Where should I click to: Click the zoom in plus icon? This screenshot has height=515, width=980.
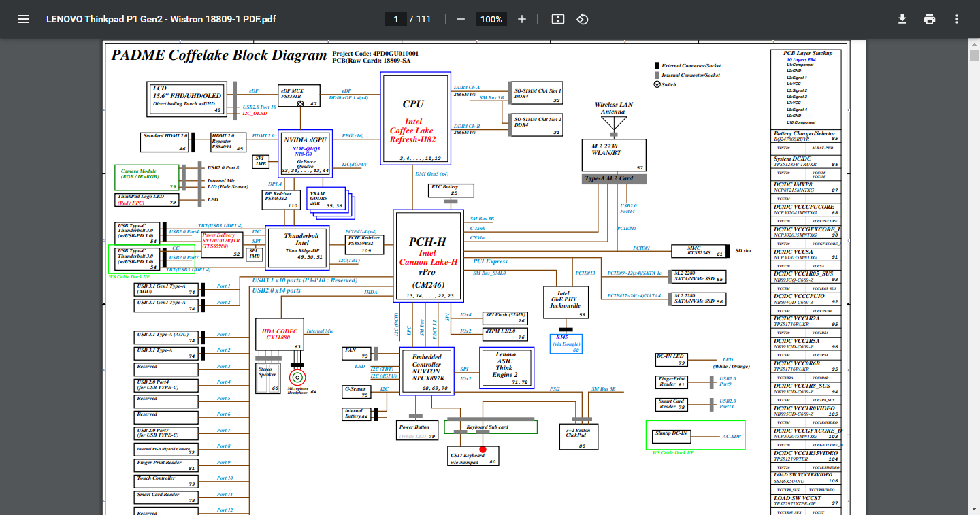(x=522, y=19)
